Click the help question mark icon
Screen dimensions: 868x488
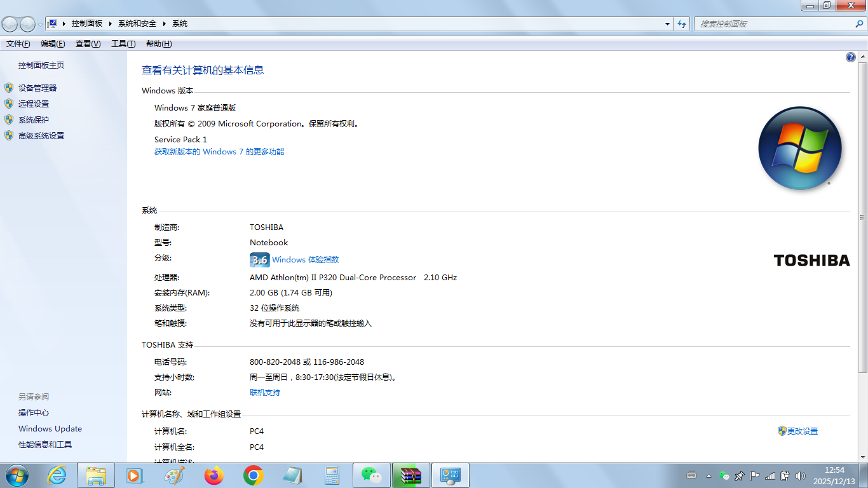[x=850, y=57]
